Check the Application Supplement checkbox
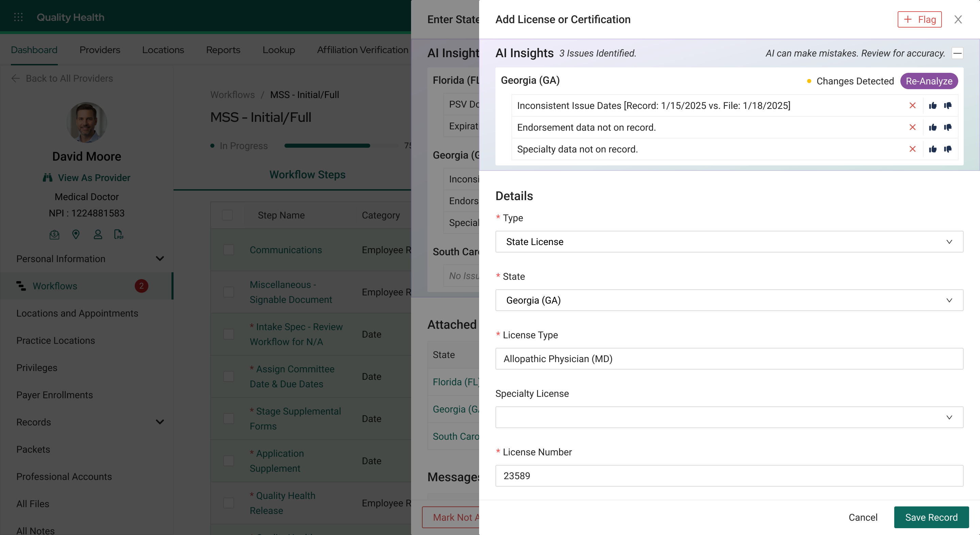Screen dimensions: 980x535 229,461
